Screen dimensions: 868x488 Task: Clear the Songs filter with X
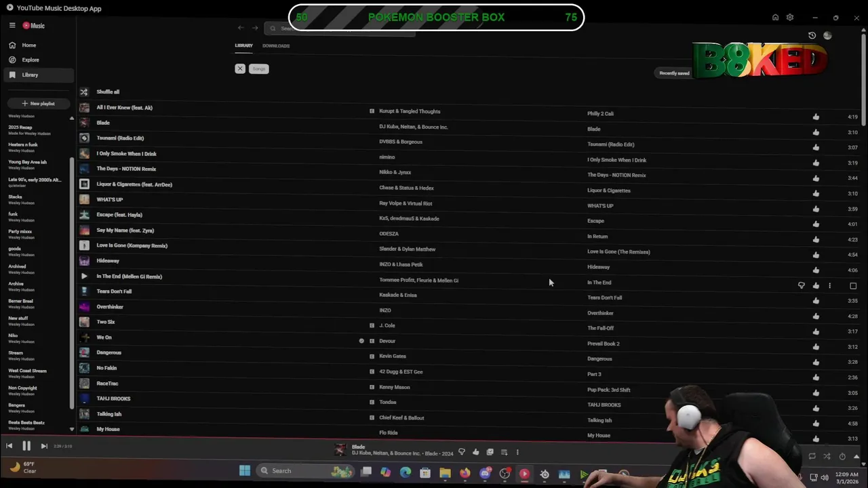240,68
